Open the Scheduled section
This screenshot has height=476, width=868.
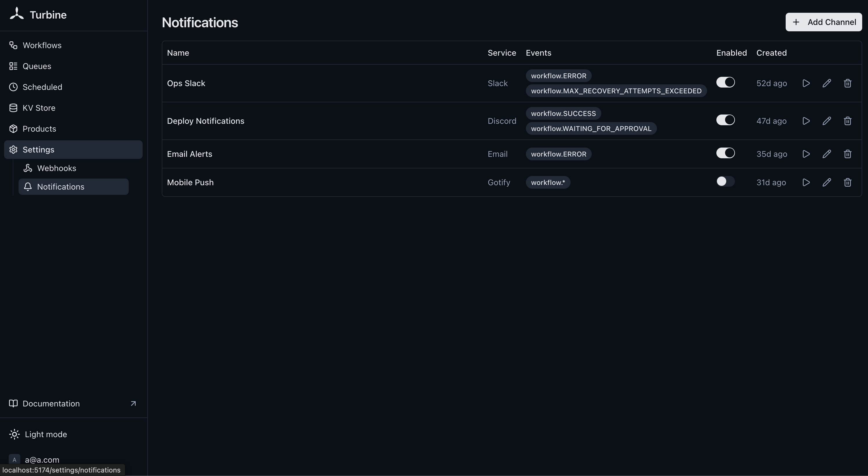(73, 87)
